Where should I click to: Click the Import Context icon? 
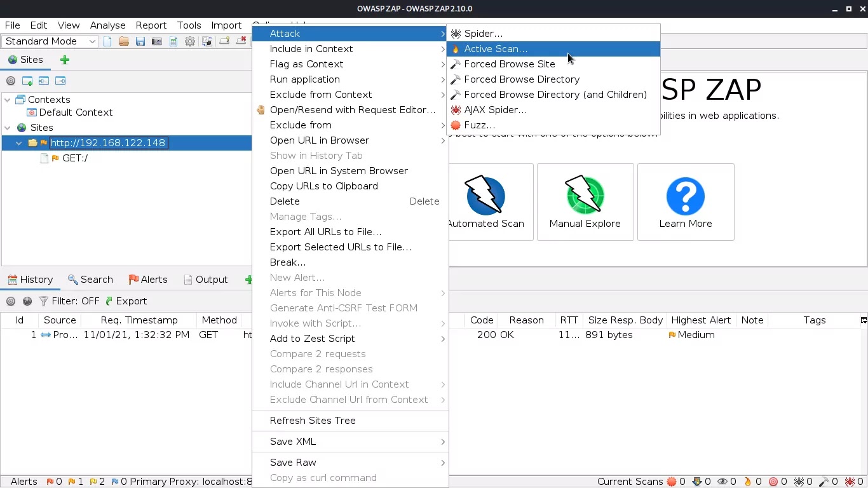point(44,81)
